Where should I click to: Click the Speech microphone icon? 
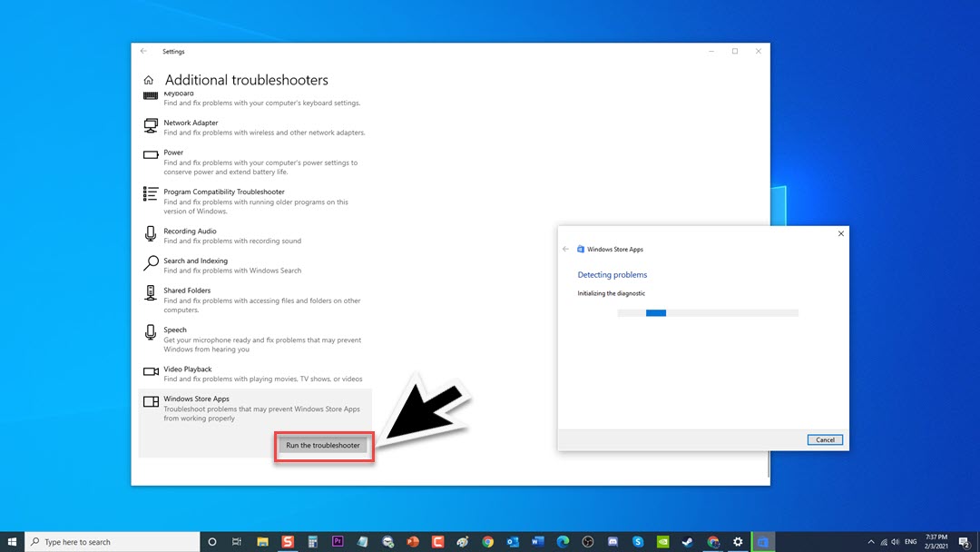click(151, 332)
